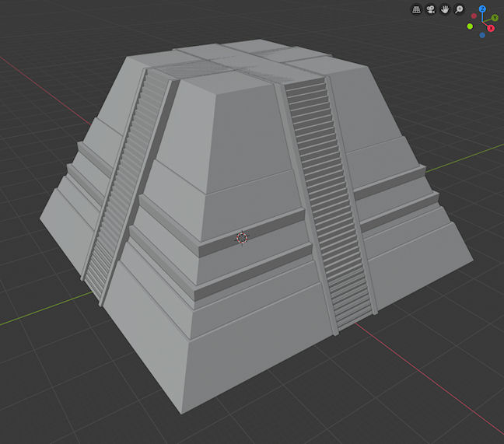504x444 pixels.
Task: Click the negative X red gizmo circle
Action: click(474, 16)
